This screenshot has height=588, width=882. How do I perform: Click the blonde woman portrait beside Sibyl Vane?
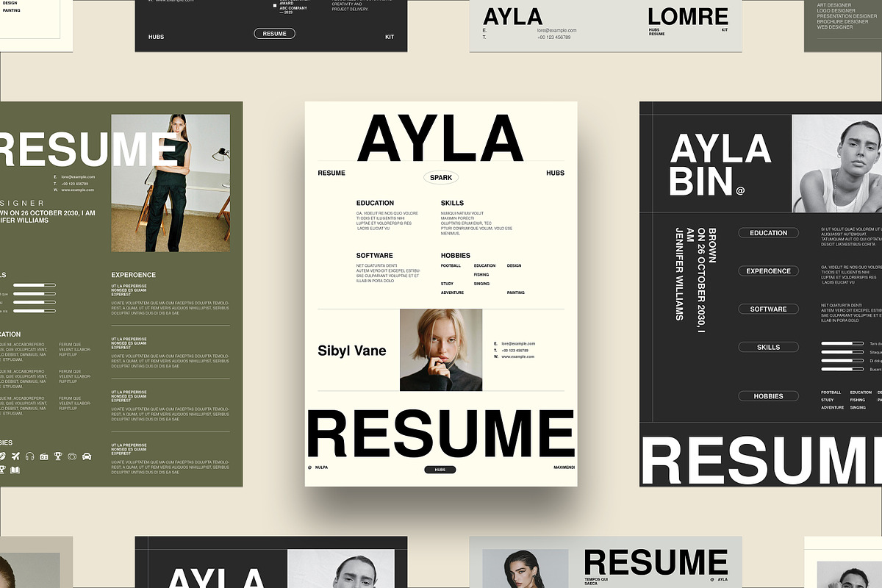[x=441, y=350]
